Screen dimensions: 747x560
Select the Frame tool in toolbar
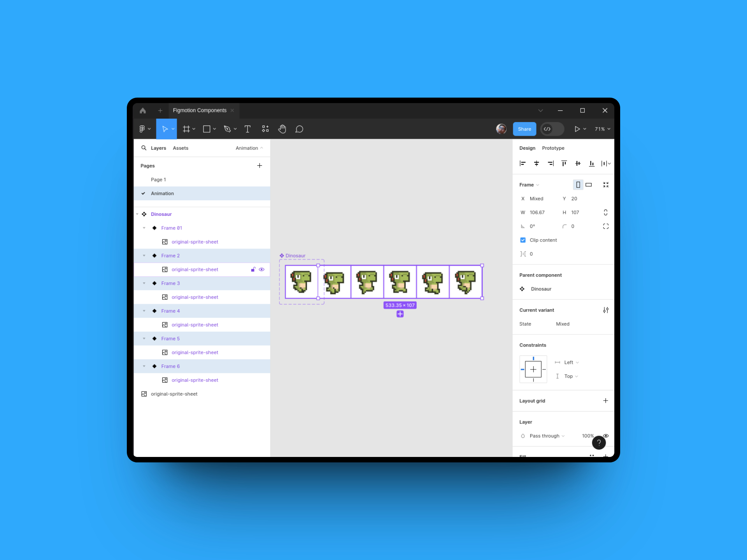pyautogui.click(x=188, y=129)
